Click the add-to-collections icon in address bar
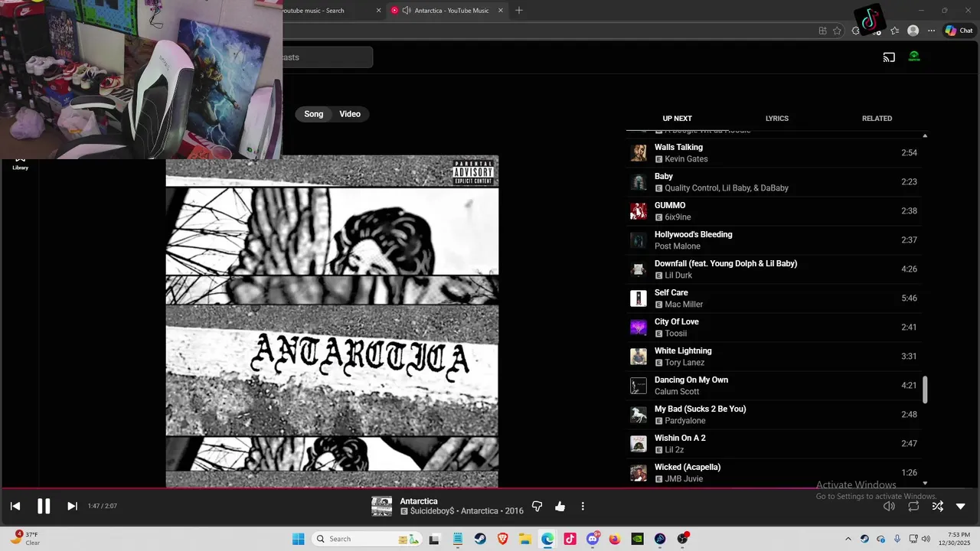The image size is (980, 551). coord(822,31)
